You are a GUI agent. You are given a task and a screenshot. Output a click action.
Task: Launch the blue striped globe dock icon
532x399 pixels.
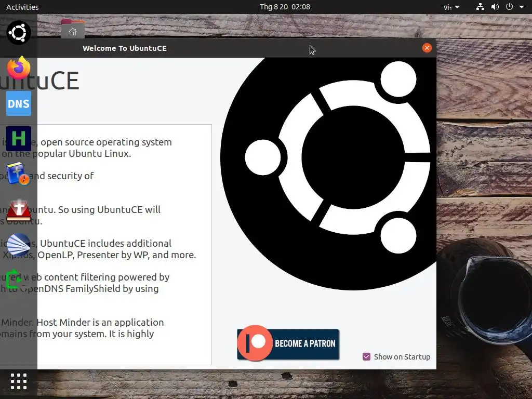pyautogui.click(x=19, y=245)
